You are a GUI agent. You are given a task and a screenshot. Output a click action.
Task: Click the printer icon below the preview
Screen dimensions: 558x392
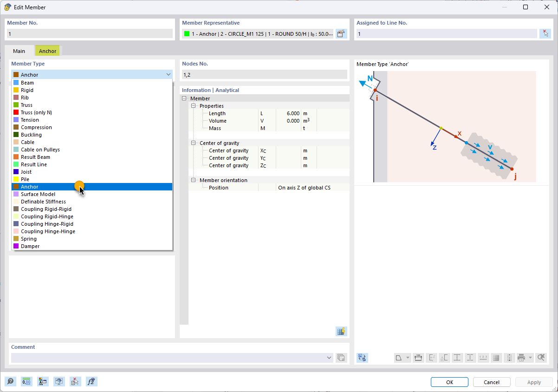click(x=521, y=358)
